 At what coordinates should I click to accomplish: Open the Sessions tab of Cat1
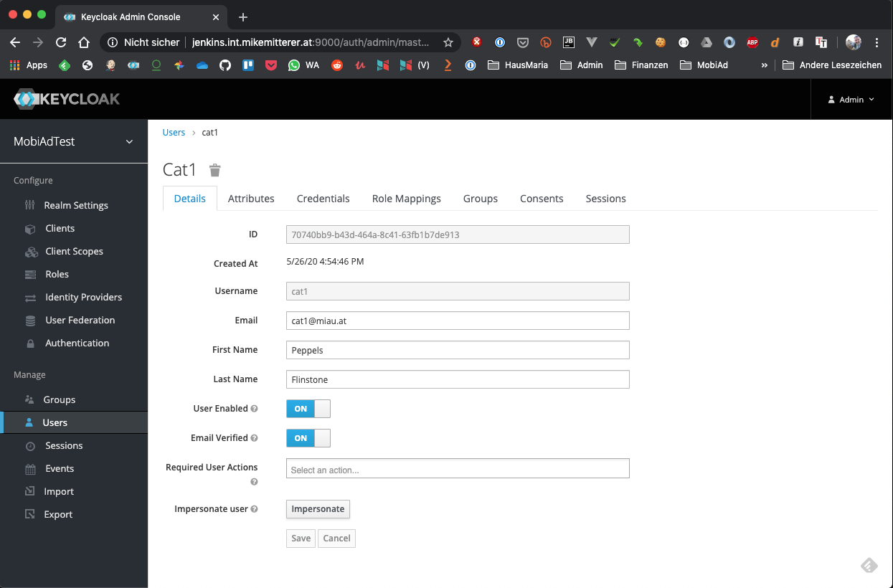tap(606, 199)
